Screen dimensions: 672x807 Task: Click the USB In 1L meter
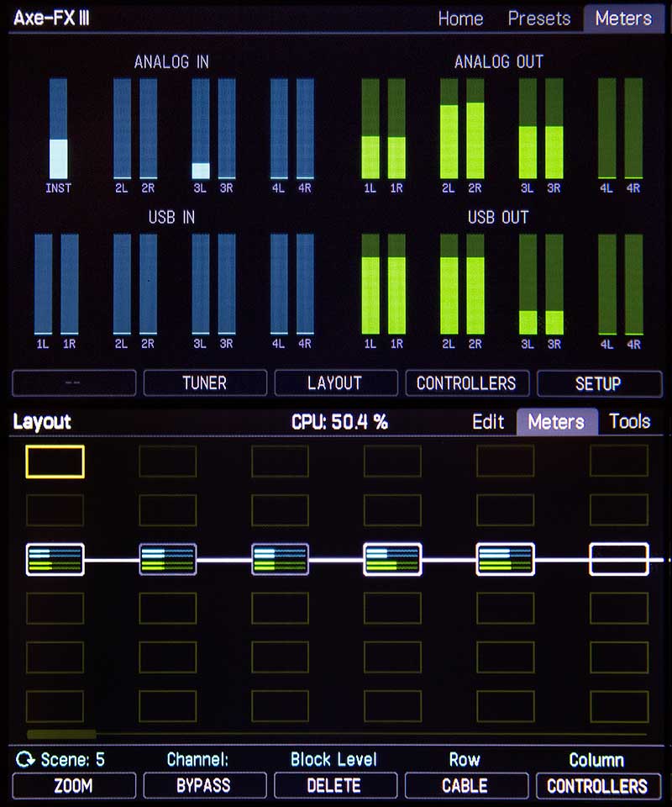pyautogui.click(x=43, y=284)
